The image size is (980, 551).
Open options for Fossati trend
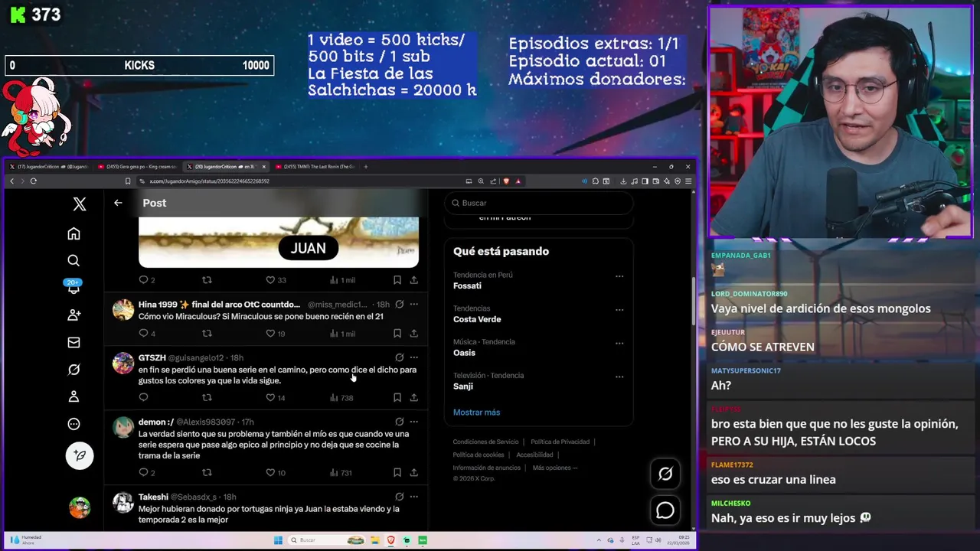(619, 276)
